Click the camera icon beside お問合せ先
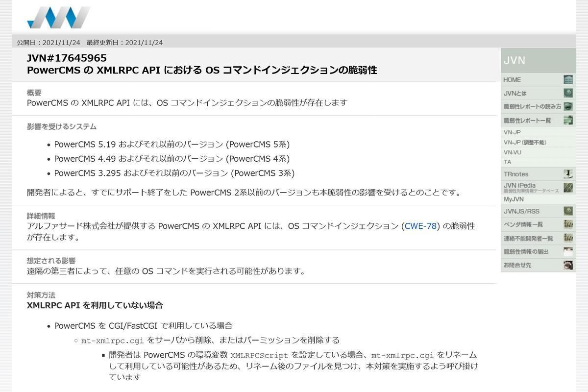Screen dimensions: 588x392 pyautogui.click(x=568, y=265)
